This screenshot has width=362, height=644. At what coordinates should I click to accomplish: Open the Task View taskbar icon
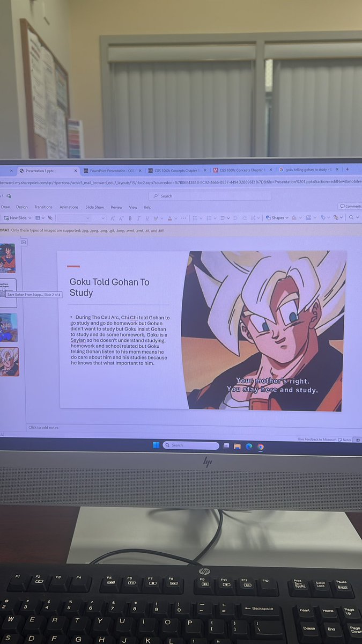tap(226, 446)
